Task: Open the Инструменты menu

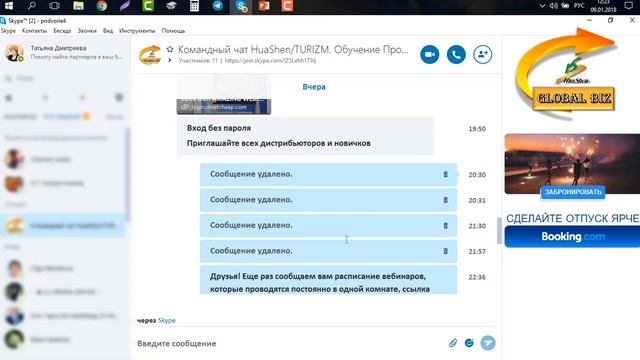Action: pos(137,31)
